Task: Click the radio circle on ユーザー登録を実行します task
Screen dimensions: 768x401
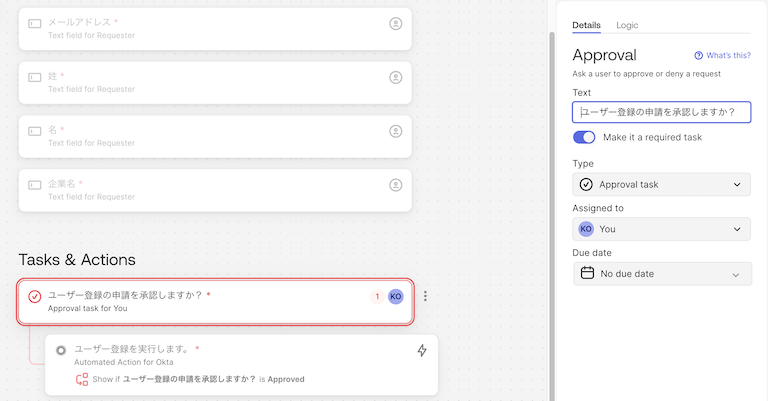Action: pyautogui.click(x=61, y=350)
